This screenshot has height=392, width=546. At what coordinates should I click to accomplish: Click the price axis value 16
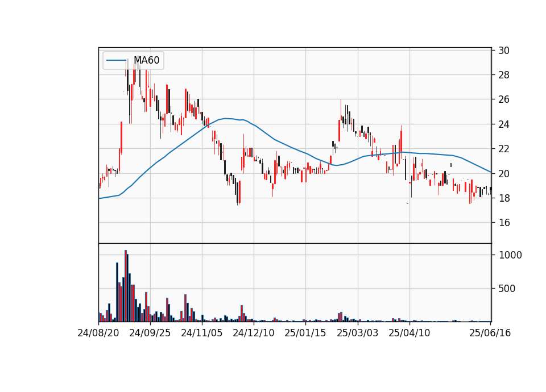pos(504,223)
